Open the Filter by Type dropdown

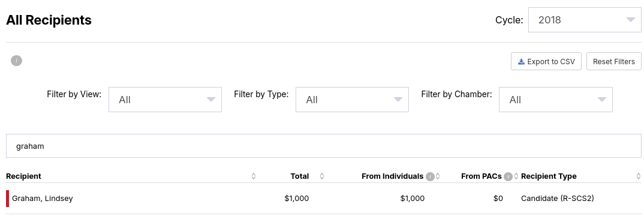[352, 100]
